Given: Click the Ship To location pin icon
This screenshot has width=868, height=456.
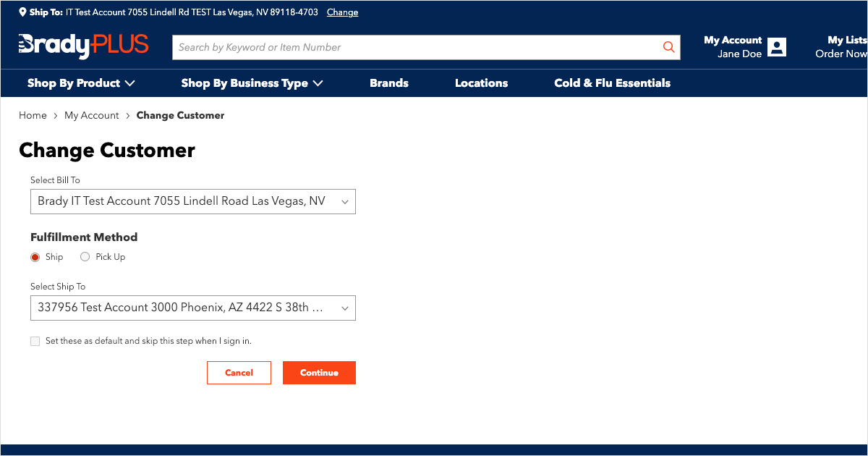Looking at the screenshot, I should coord(23,12).
